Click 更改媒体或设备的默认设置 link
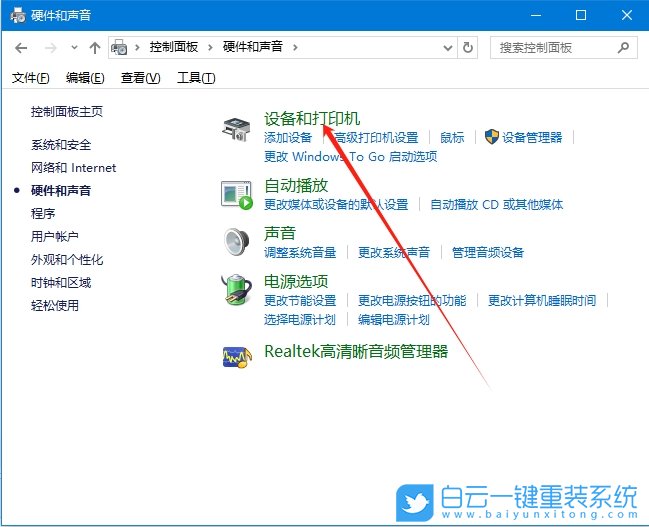The height and width of the screenshot is (527, 649). pyautogui.click(x=336, y=205)
